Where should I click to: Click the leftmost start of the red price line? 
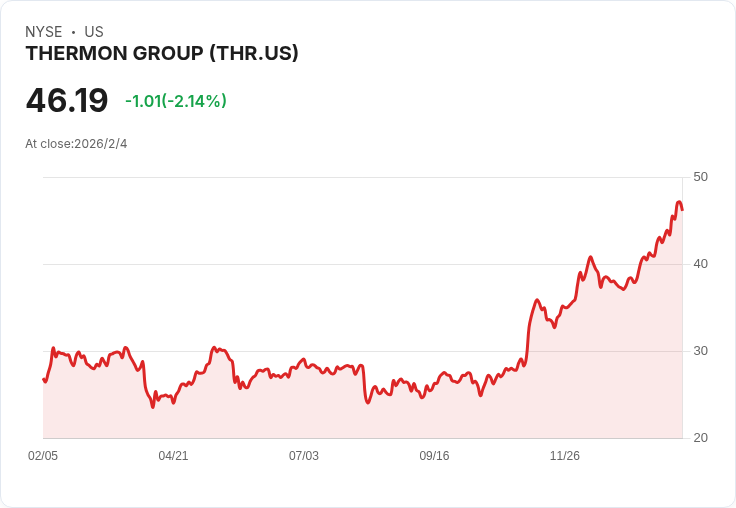pos(43,379)
